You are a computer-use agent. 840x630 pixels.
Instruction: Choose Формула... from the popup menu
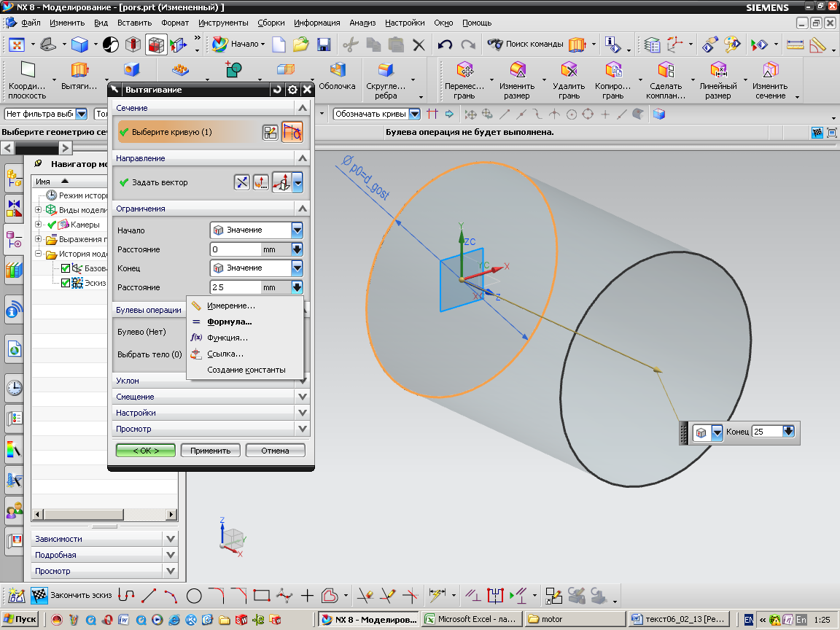pyautogui.click(x=245, y=322)
